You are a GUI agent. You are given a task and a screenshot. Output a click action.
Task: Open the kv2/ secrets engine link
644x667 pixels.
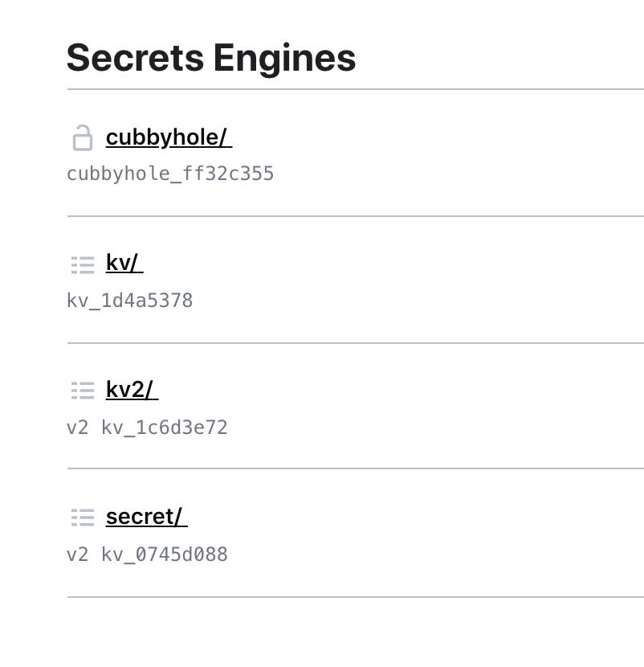coord(132,390)
